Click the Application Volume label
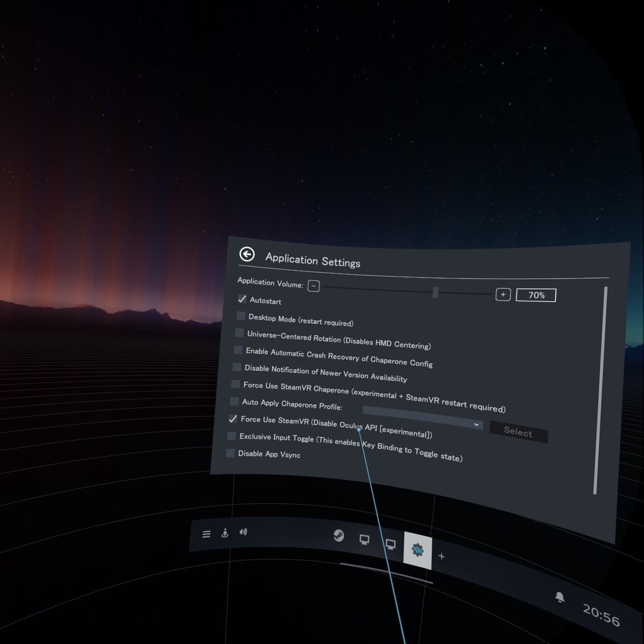Screen dimensions: 644x644 click(270, 283)
